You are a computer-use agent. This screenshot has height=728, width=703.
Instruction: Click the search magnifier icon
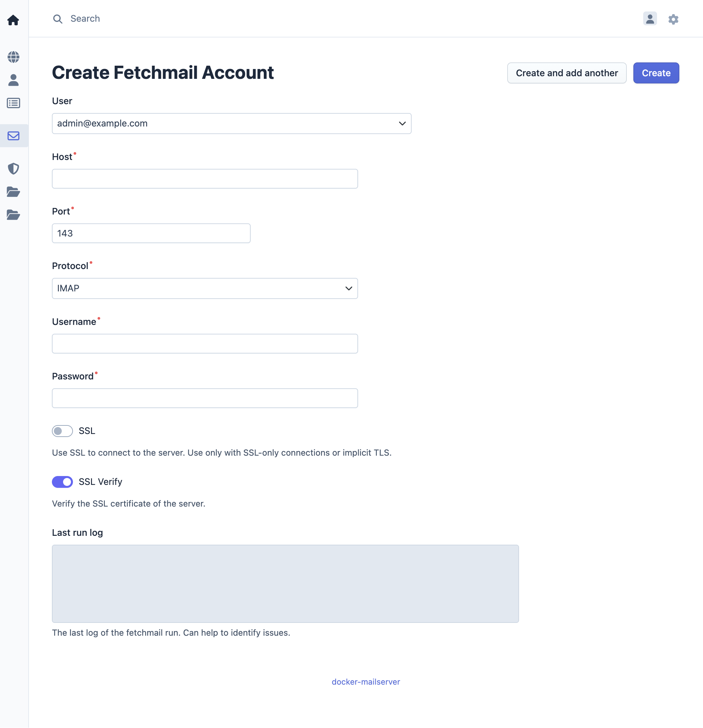click(57, 19)
